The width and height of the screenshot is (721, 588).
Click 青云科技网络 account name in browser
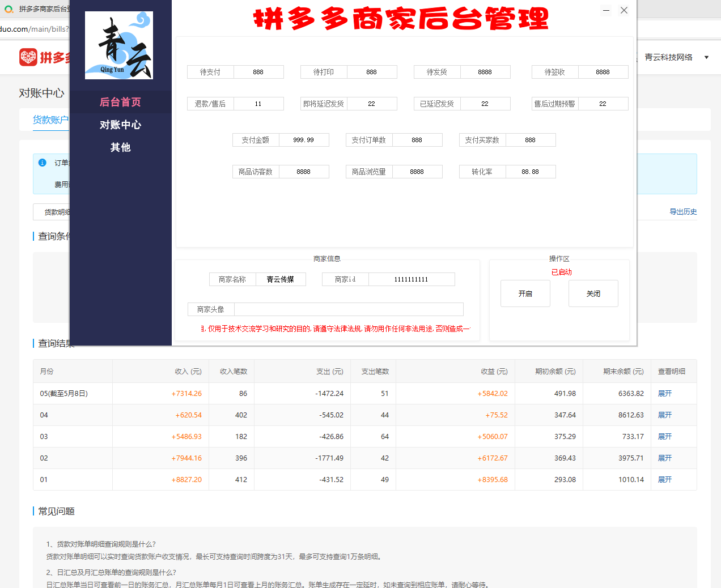[668, 57]
